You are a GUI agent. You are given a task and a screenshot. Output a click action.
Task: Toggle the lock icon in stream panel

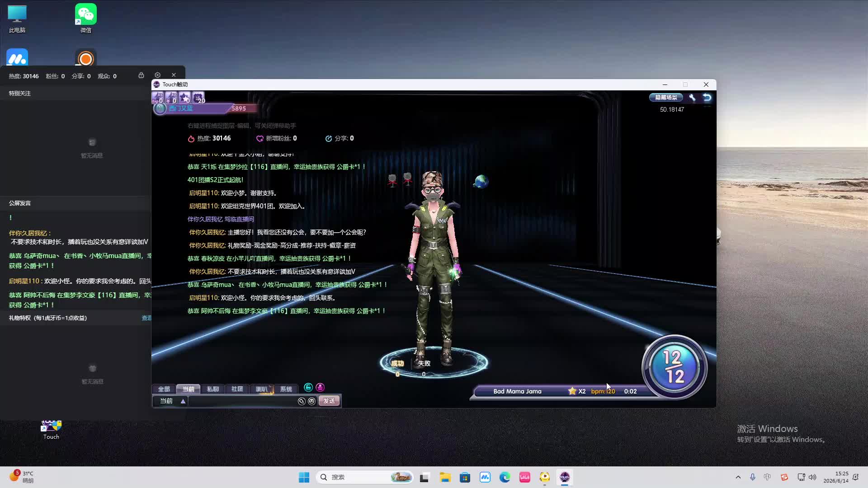coord(141,75)
